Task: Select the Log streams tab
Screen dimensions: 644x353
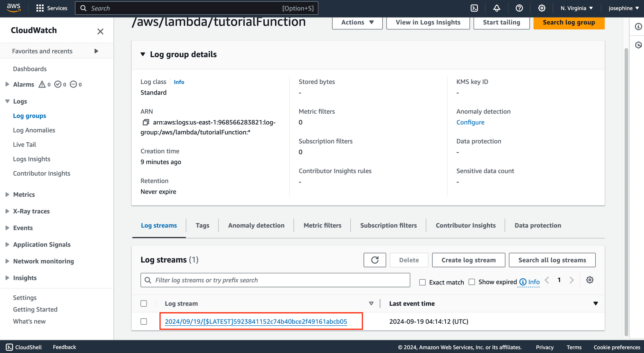Action: coord(159,226)
